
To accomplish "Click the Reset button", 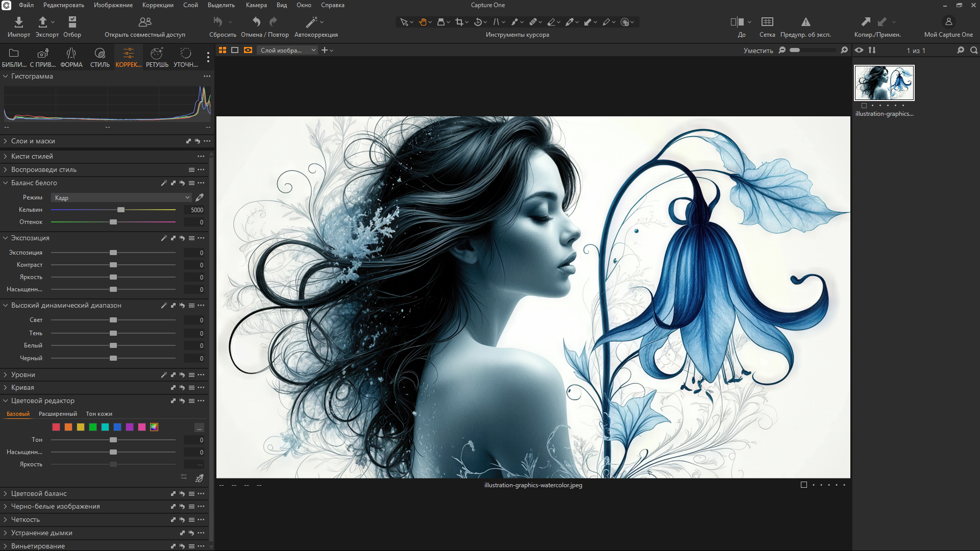I will (218, 22).
